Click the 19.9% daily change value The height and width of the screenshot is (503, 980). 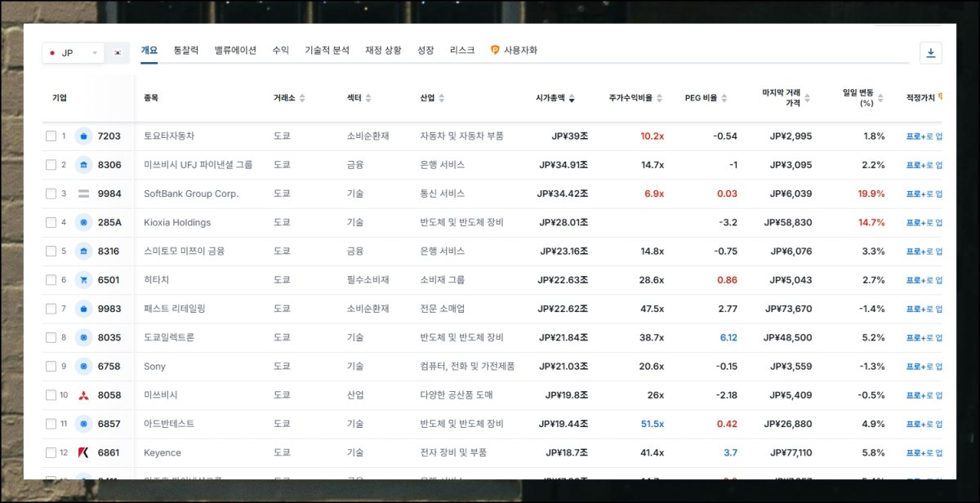871,194
